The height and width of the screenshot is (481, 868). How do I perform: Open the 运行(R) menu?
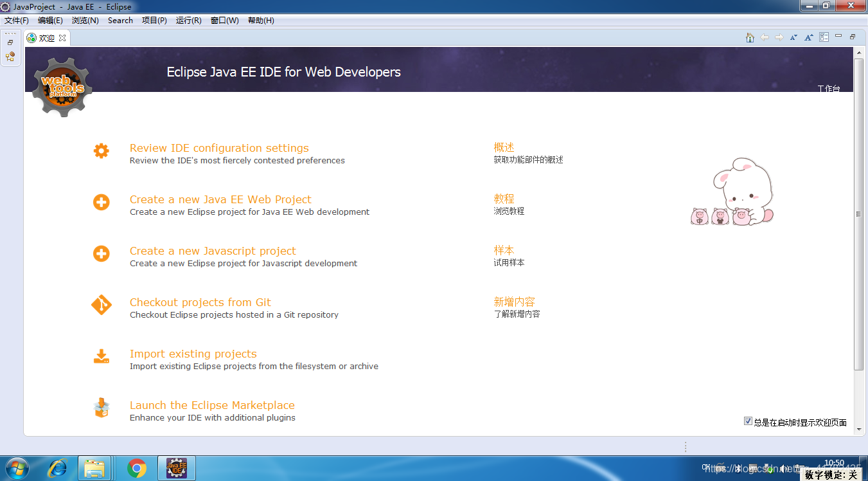[188, 21]
